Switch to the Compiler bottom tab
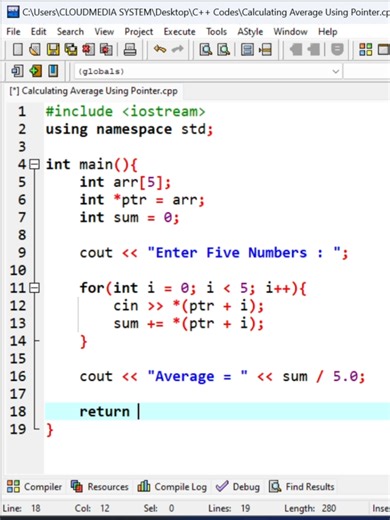The image size is (390, 520). point(34,487)
